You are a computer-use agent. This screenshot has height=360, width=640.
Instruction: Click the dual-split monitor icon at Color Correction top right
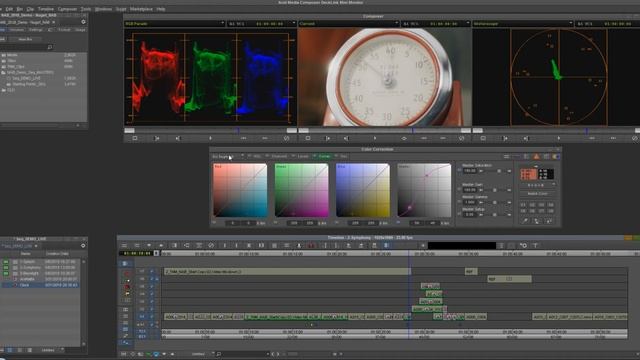click(556, 157)
